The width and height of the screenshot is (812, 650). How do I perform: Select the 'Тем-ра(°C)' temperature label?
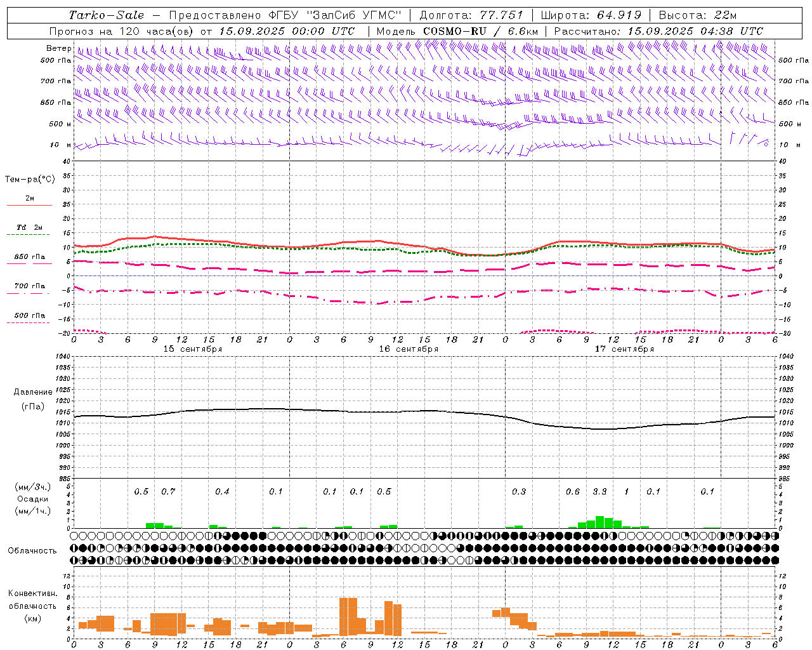(x=30, y=180)
